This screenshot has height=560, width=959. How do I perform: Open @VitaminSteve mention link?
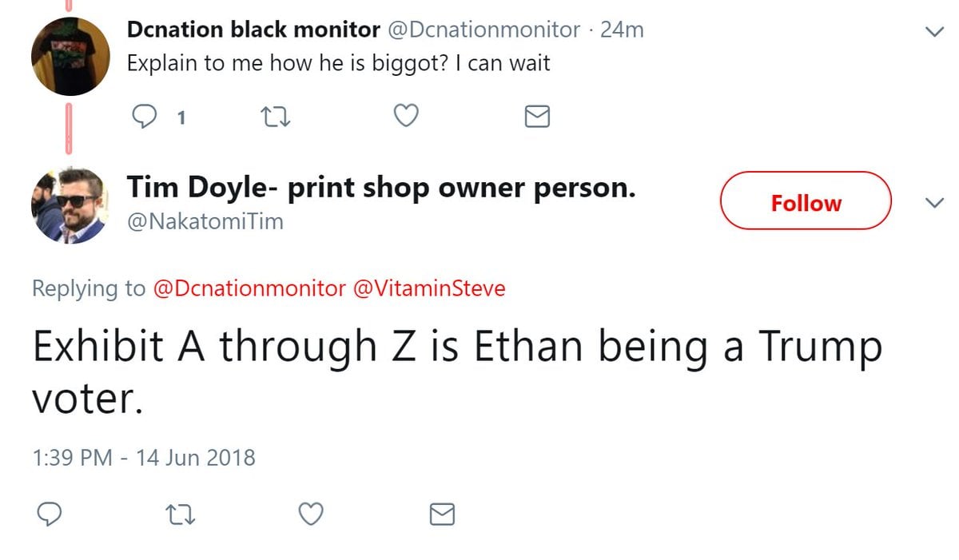point(429,288)
